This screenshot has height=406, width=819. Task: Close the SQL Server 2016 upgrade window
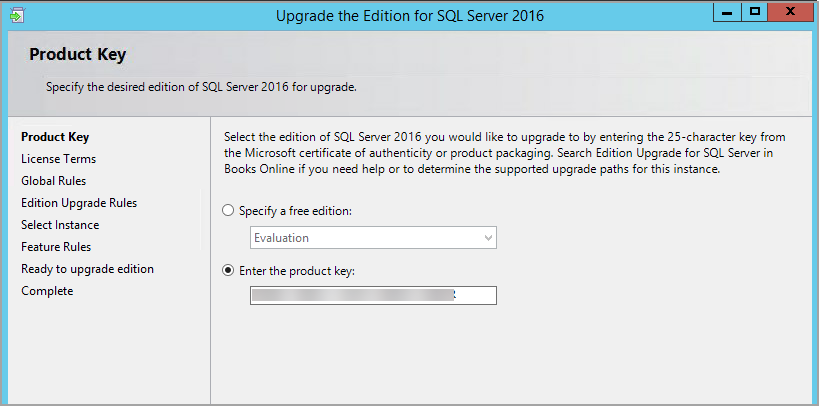point(791,12)
